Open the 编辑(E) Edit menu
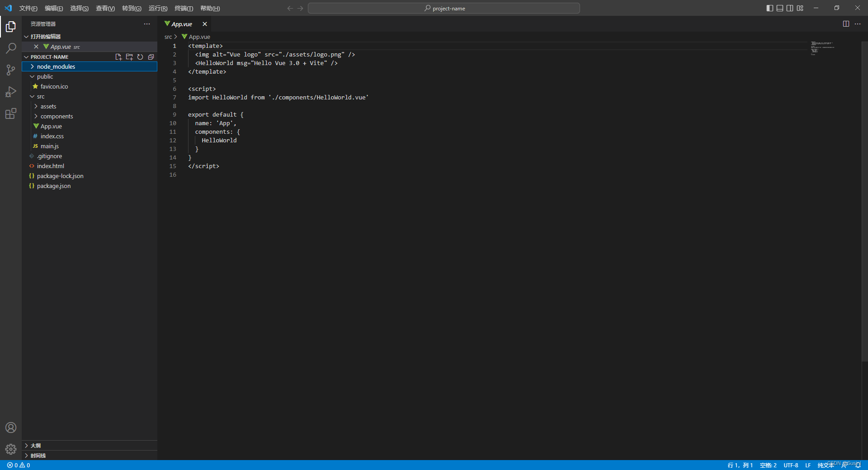 54,8
